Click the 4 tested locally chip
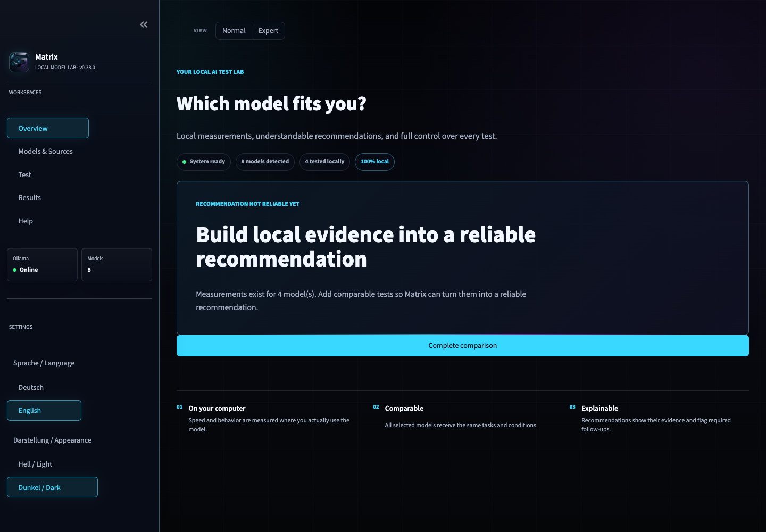 (324, 162)
